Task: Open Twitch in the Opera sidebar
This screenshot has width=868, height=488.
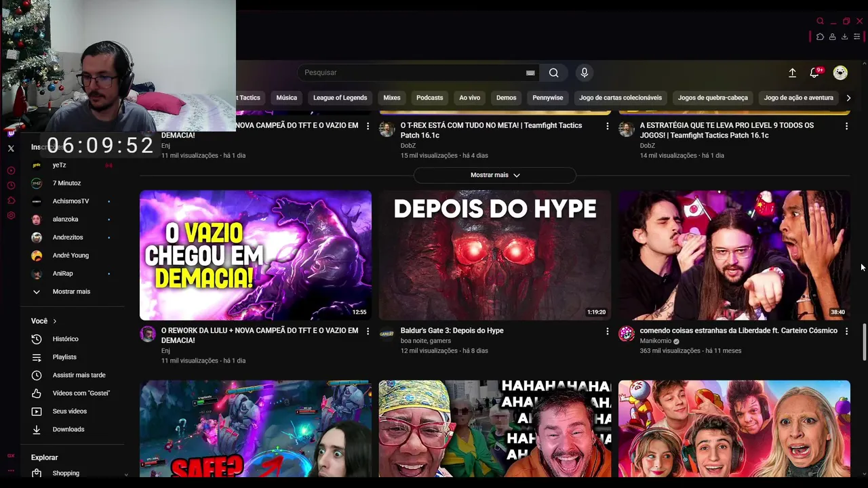Action: (x=11, y=134)
